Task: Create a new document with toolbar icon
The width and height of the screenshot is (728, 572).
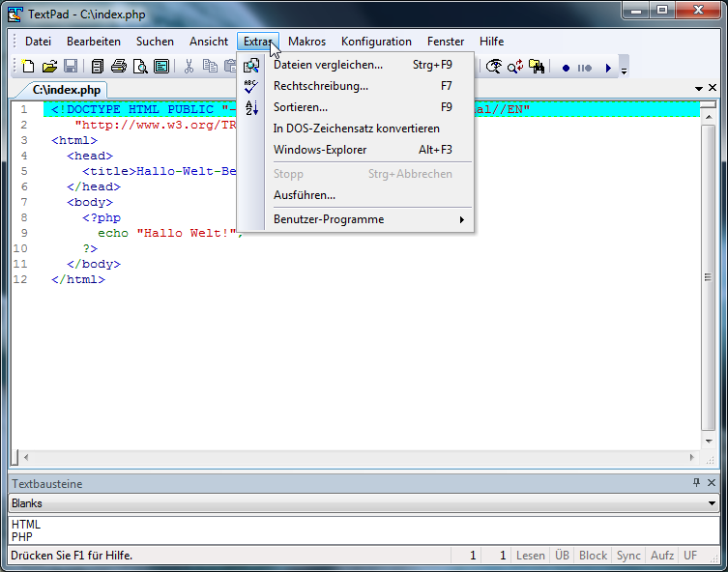Action: 28,67
